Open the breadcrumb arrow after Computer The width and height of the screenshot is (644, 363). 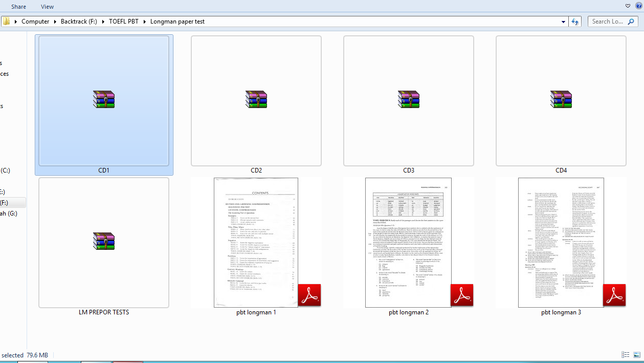pyautogui.click(x=55, y=22)
